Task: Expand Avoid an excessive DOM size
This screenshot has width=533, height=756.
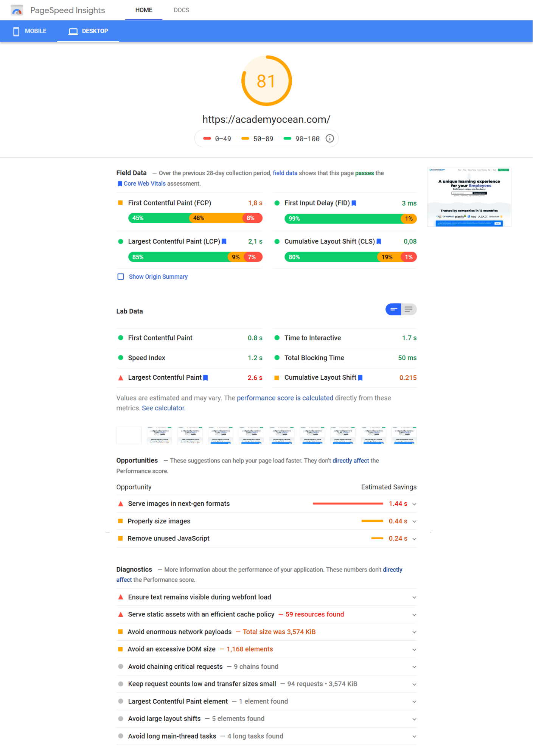Action: click(x=414, y=650)
